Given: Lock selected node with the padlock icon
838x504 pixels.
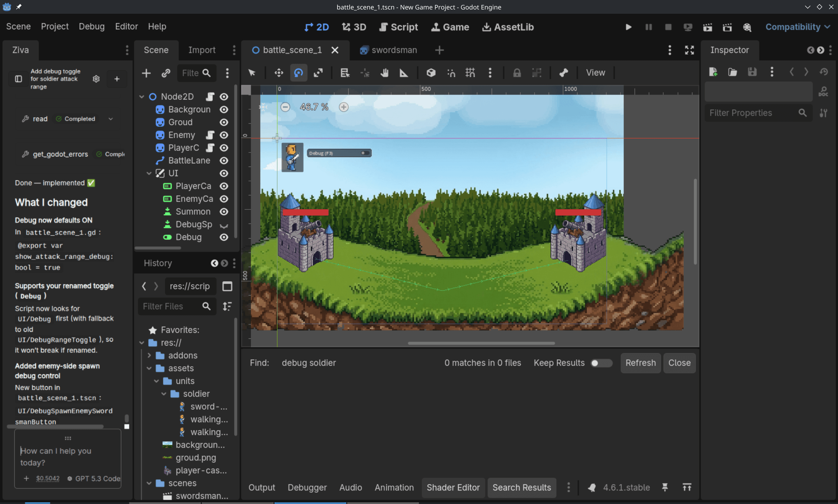Looking at the screenshot, I should pos(517,73).
